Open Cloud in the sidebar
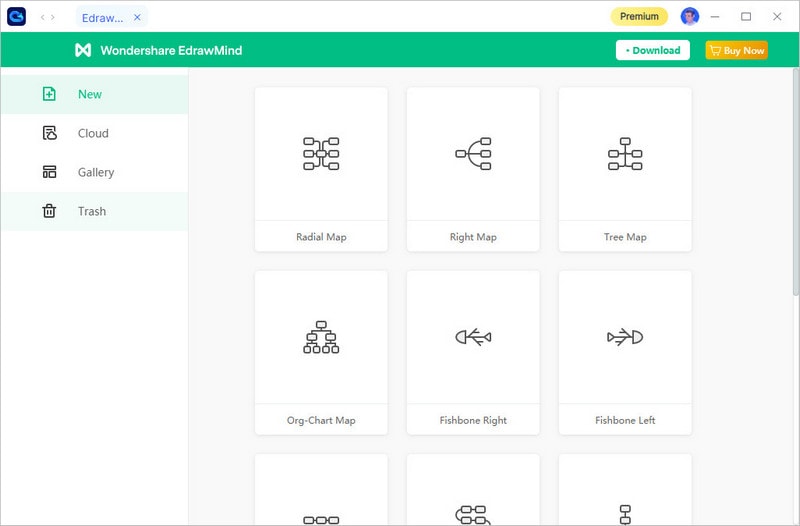The height and width of the screenshot is (526, 800). coord(94,133)
